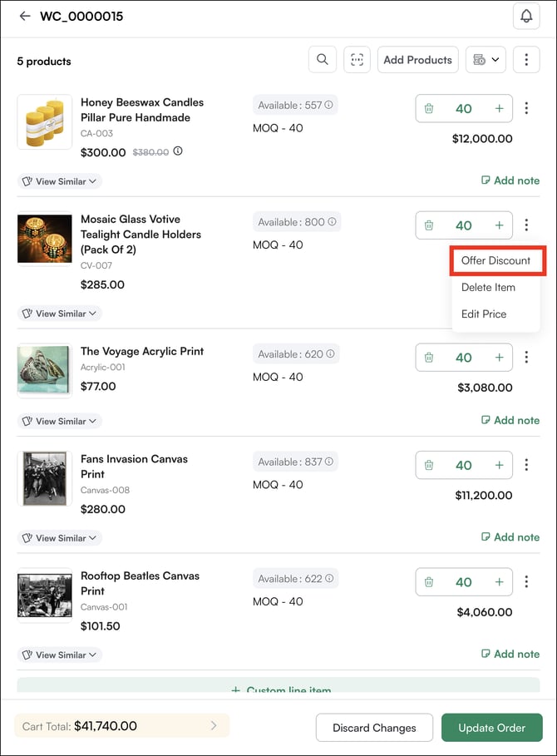Add note to The Voyage Acrylic Print

[510, 420]
